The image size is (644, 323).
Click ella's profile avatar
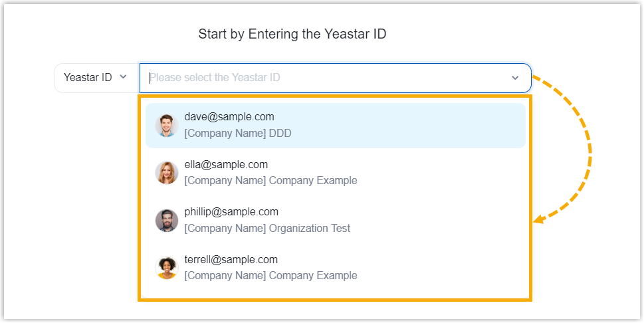[x=167, y=173]
